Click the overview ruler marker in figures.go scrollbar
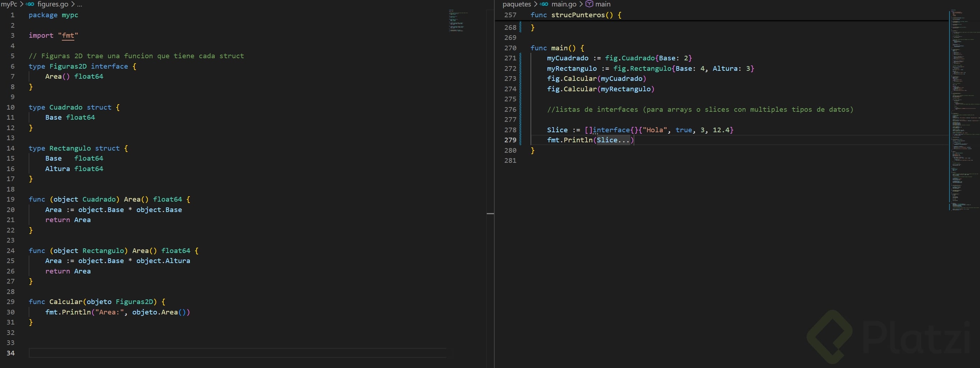This screenshot has width=980, height=368. 490,213
